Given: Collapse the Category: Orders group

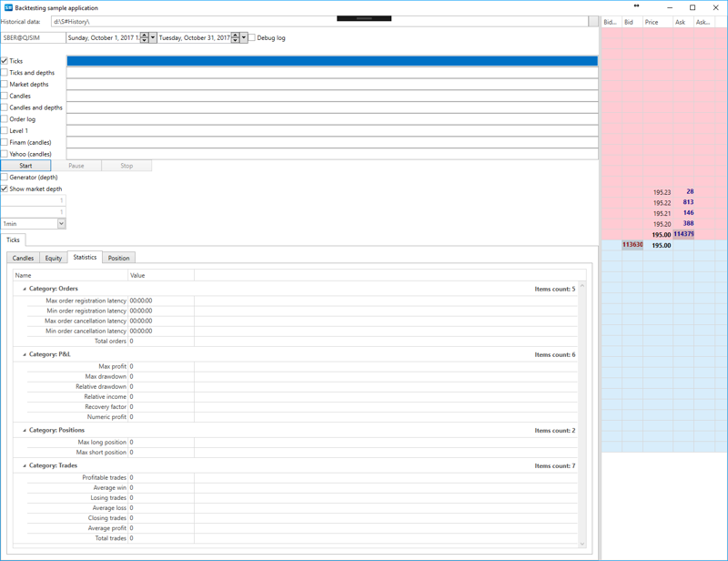Looking at the screenshot, I should [25, 289].
